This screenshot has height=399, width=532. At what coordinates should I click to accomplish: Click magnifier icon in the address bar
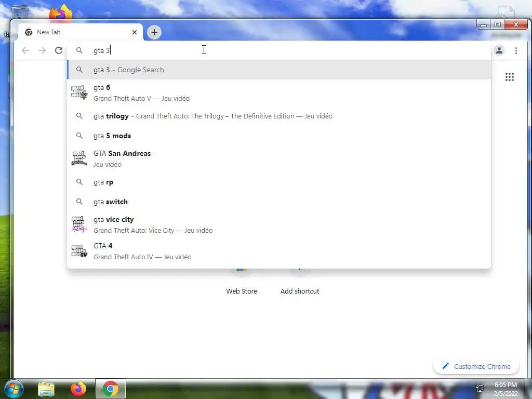(79, 50)
